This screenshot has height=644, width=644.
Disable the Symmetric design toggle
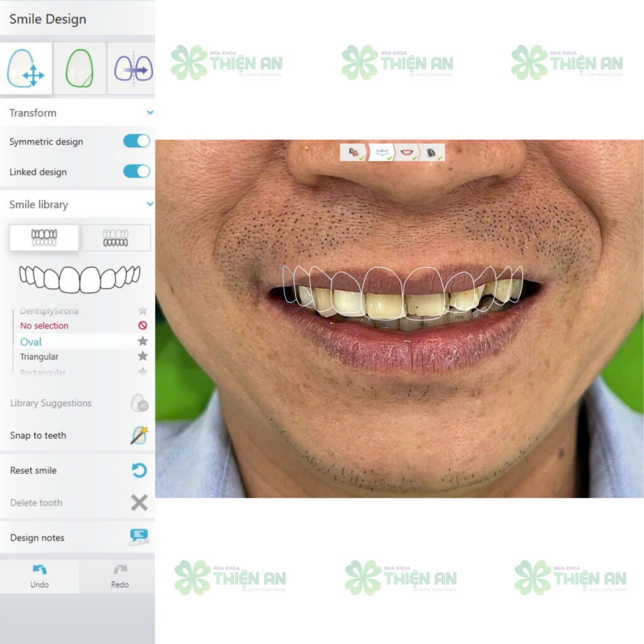pos(136,142)
